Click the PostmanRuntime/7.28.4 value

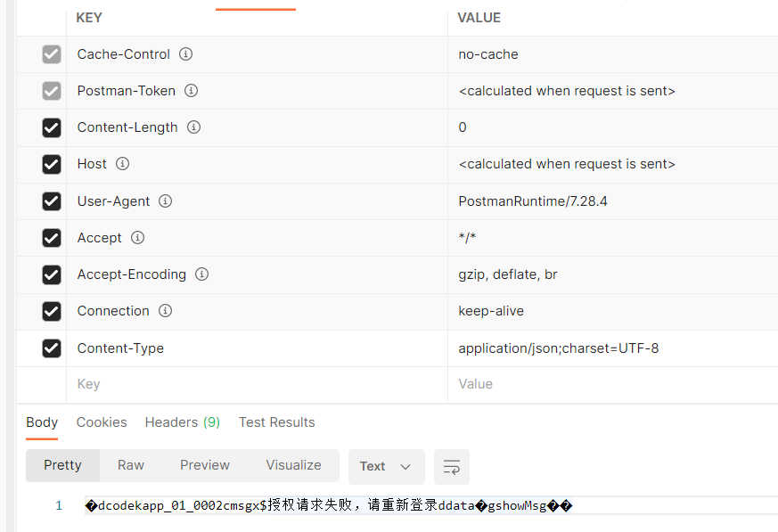533,201
